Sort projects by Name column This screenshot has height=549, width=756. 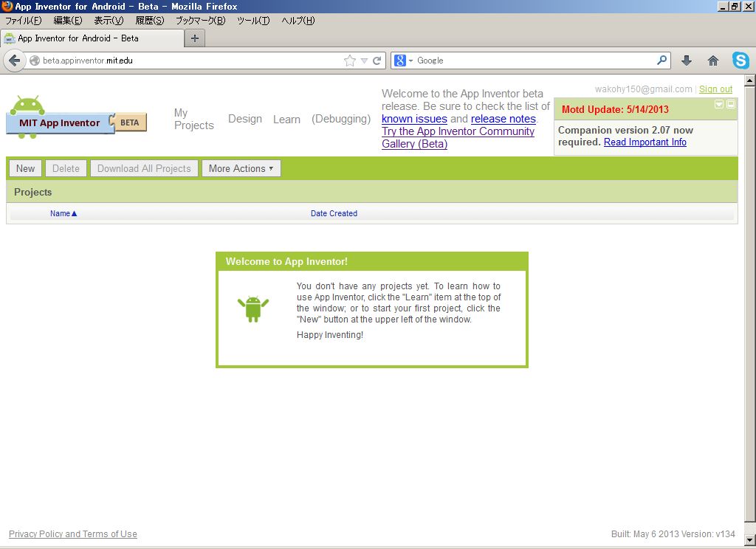click(x=61, y=213)
